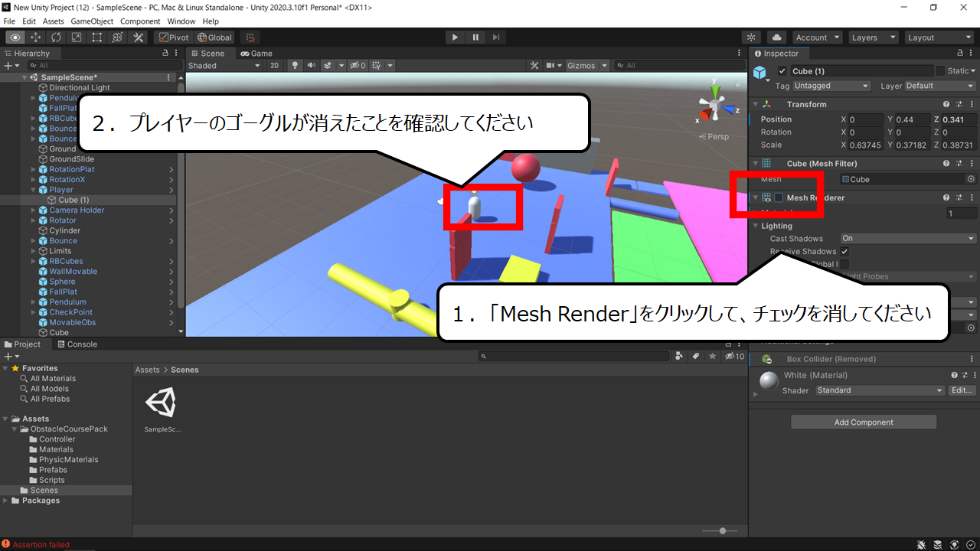Open Transform component help icon
Screen dimensions: 980x551
pos(947,104)
